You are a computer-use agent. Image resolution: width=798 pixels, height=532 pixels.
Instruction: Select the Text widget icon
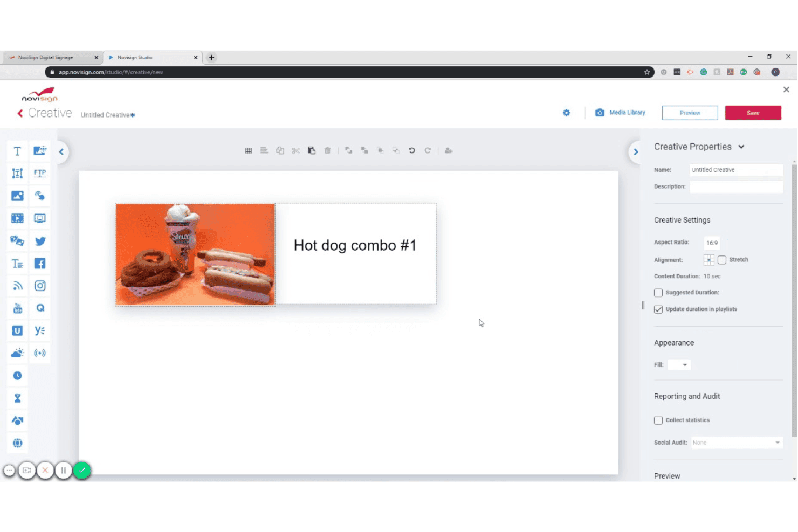click(17, 151)
